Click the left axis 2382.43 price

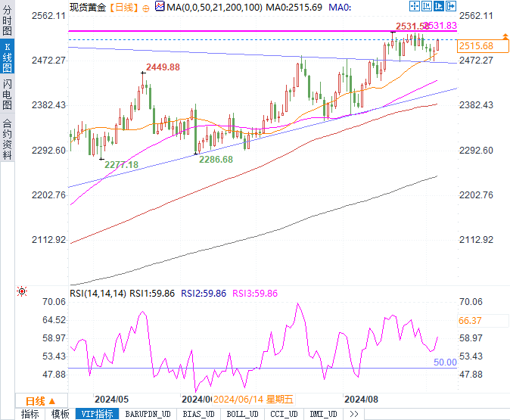tap(48, 105)
